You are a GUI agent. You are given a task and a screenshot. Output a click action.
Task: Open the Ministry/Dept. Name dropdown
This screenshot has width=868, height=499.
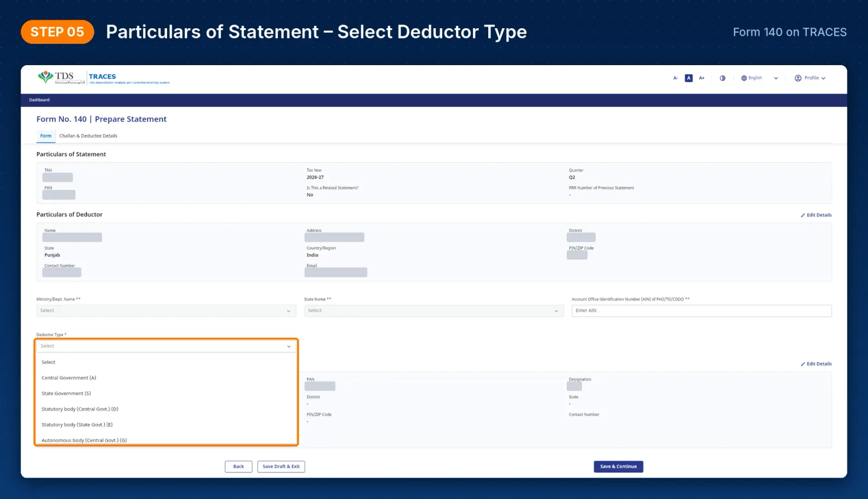(x=166, y=311)
